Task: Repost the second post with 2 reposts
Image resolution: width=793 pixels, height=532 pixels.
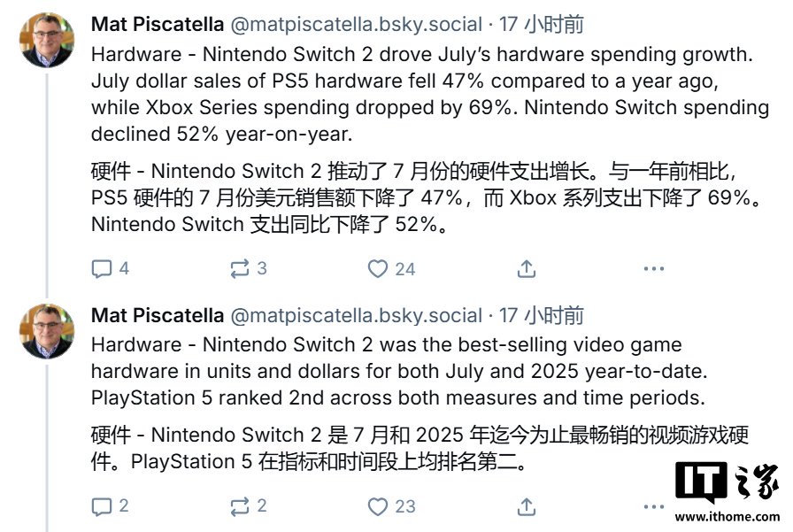Action: (x=239, y=506)
